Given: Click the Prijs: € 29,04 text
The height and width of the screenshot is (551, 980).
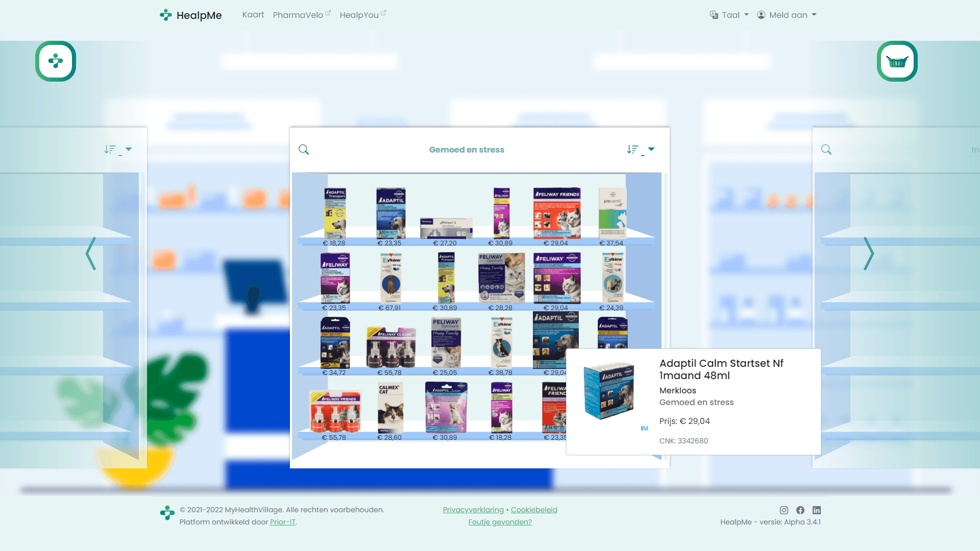Looking at the screenshot, I should coord(684,421).
